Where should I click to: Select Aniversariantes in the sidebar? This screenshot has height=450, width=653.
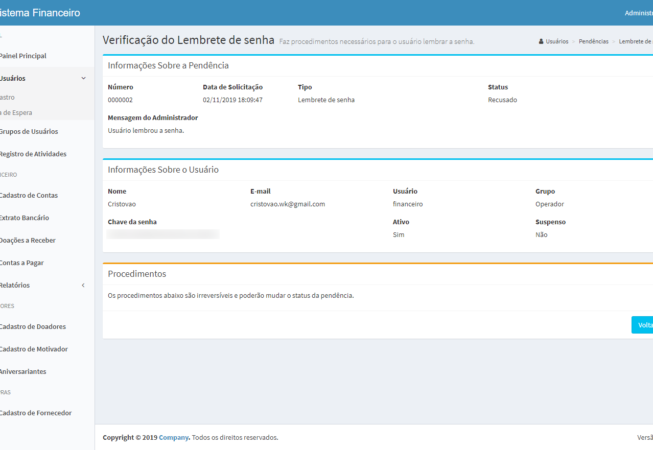[x=23, y=371]
